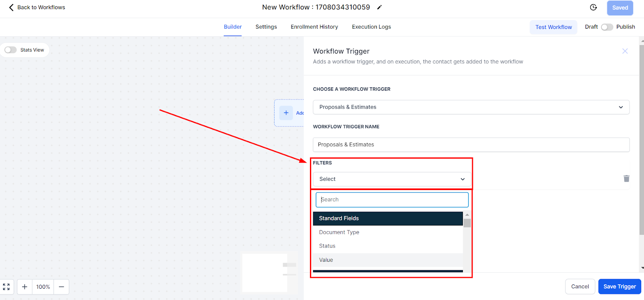Choose Value filter option
This screenshot has width=644, height=300.
pos(388,260)
